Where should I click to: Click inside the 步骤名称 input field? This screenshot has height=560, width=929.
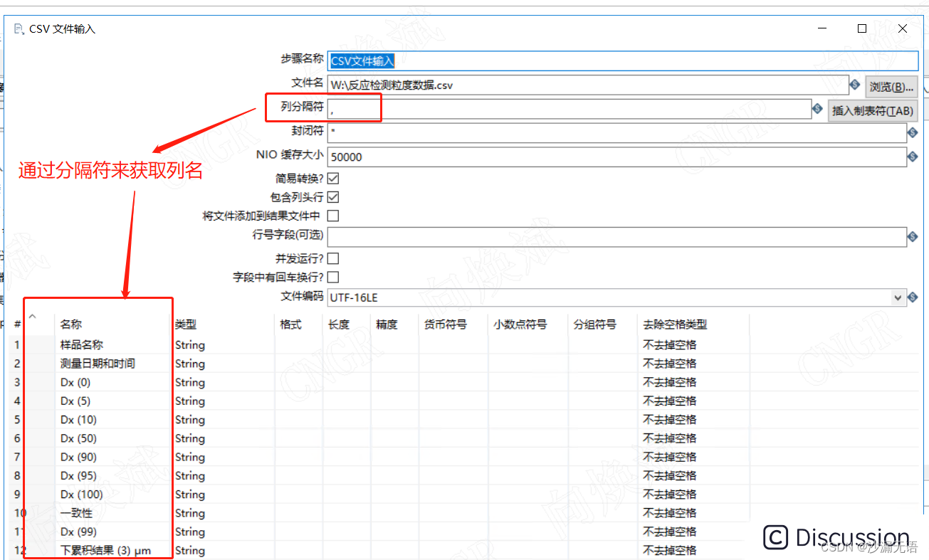point(498,60)
